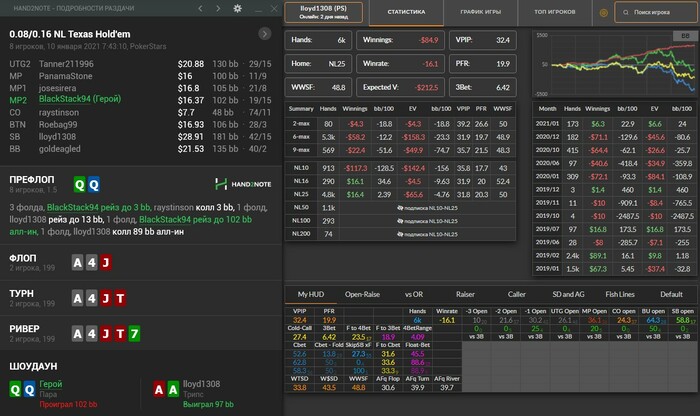This screenshot has height=416, width=700.
Task: Click the Hand2Note logo
Action: point(243,184)
